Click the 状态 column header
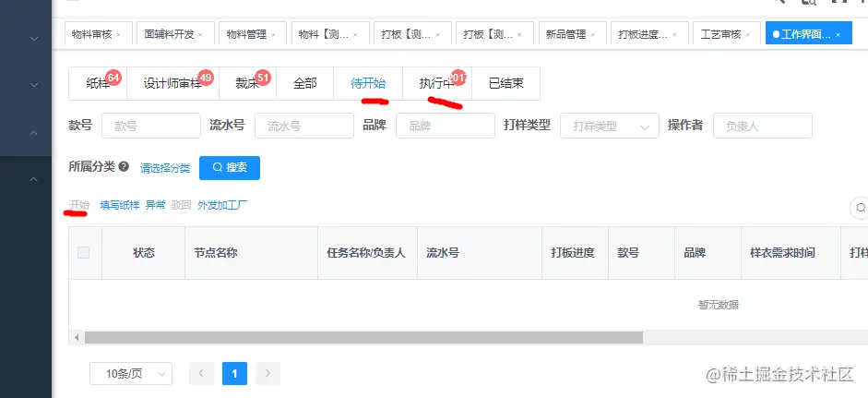The width and height of the screenshot is (868, 398). tap(144, 253)
